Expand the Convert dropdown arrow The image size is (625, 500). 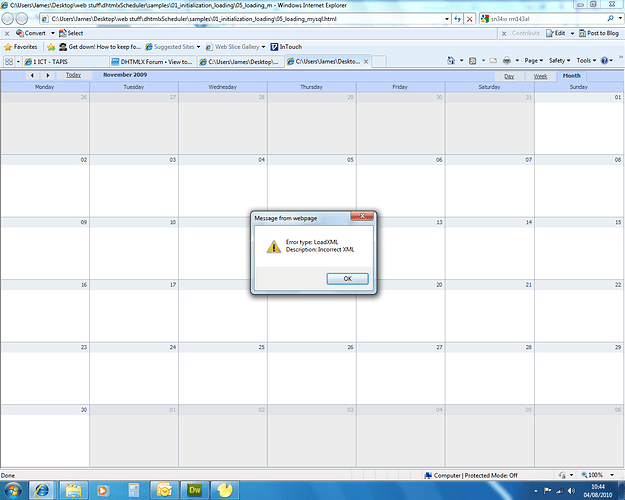[x=53, y=33]
